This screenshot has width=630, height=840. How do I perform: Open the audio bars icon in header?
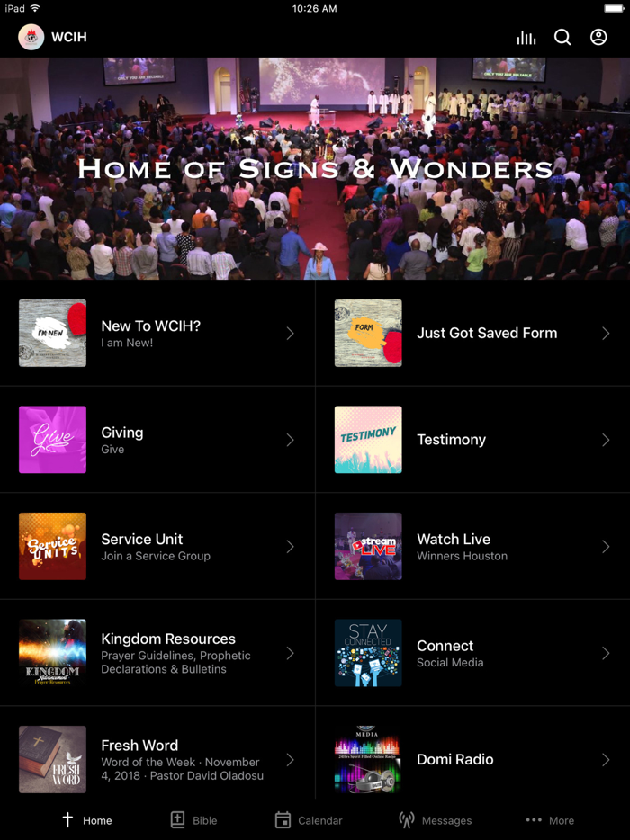click(x=526, y=38)
